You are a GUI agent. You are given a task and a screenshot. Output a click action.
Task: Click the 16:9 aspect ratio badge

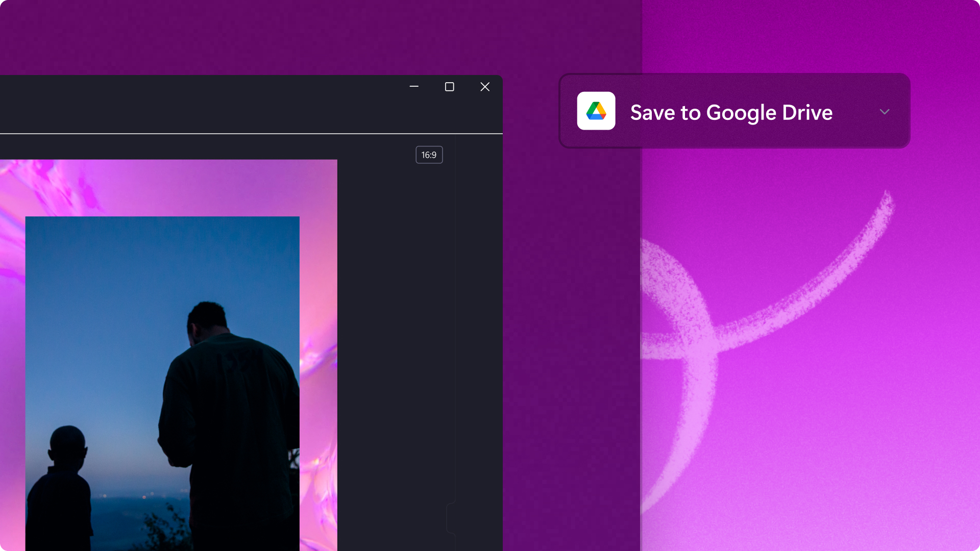(x=429, y=155)
